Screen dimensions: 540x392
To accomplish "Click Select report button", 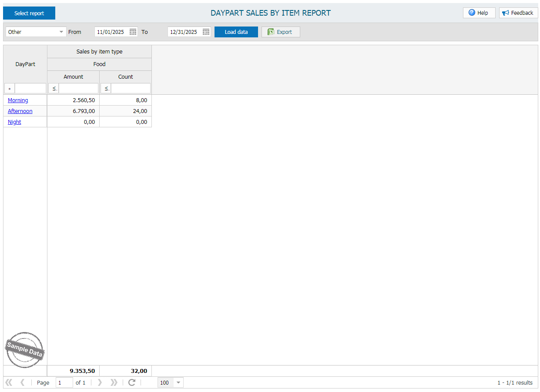I will 29,13.
